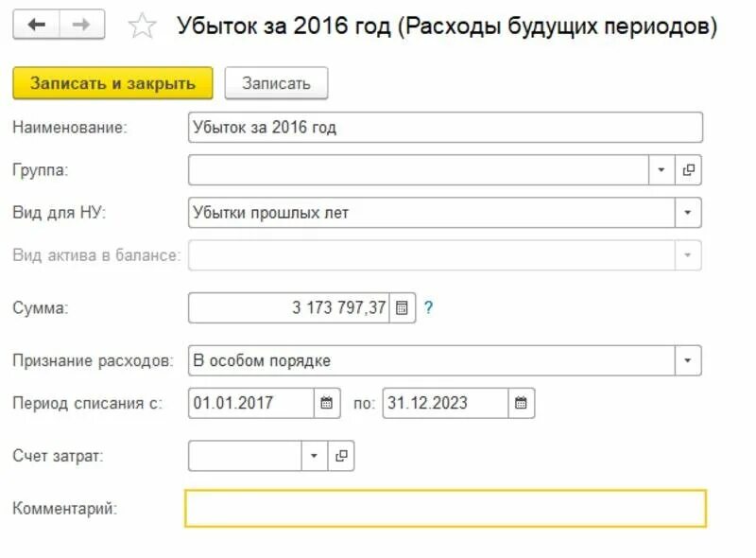Click the Сумма amount field

289,307
